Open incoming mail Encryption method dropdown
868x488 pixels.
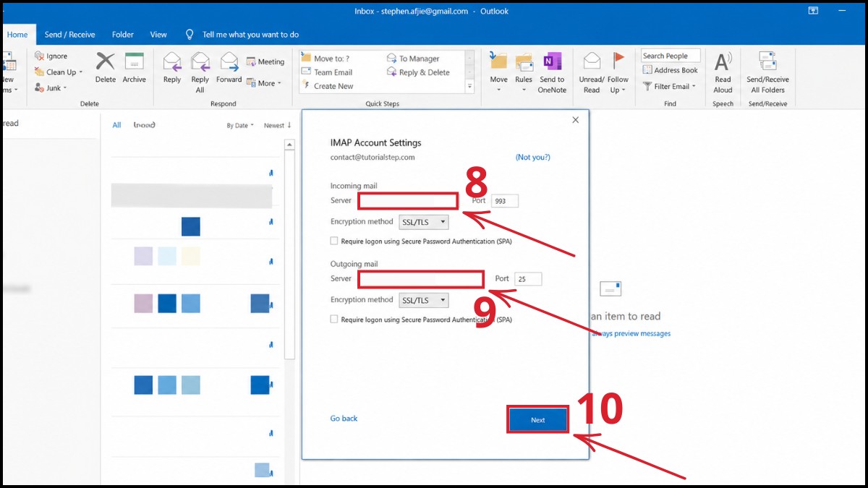[424, 222]
